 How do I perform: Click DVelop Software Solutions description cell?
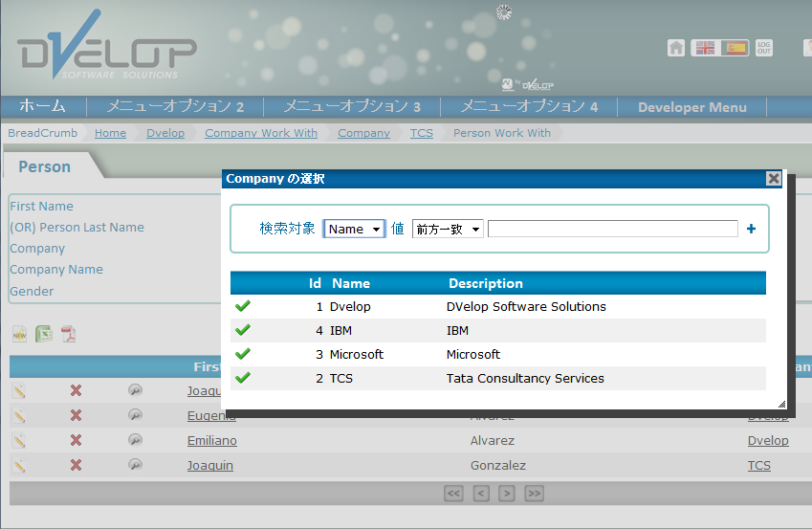(x=526, y=307)
